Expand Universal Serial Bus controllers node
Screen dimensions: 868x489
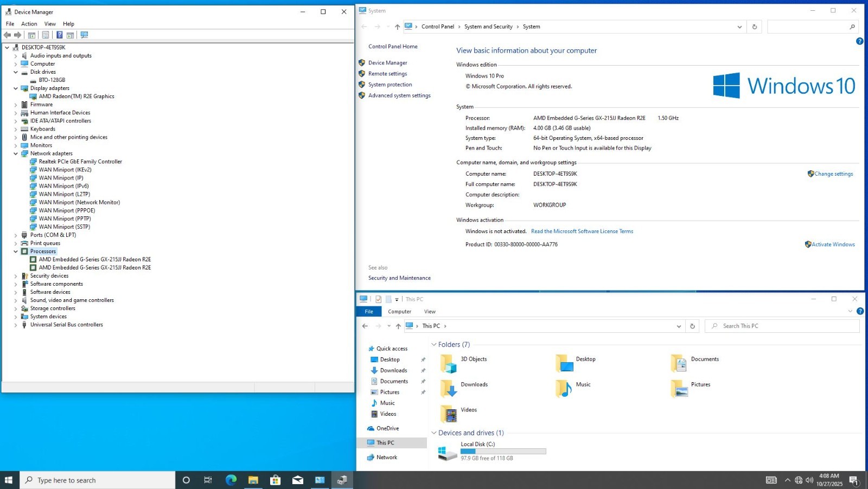click(16, 325)
